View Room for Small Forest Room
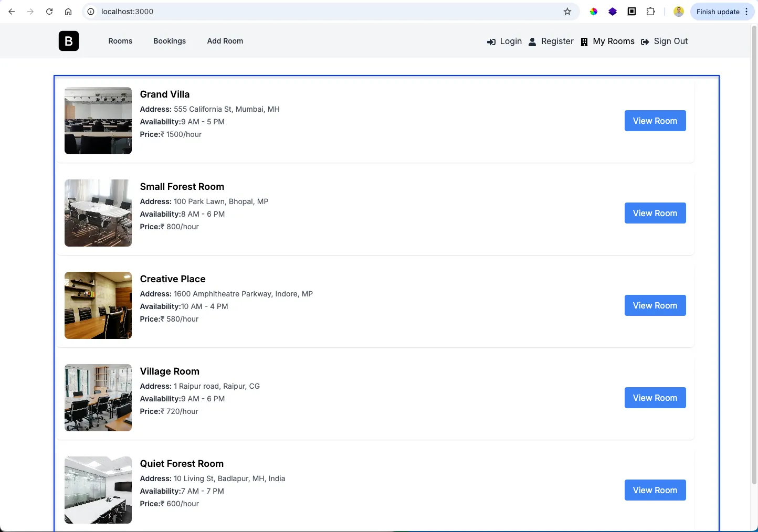The height and width of the screenshot is (532, 758). (x=655, y=213)
